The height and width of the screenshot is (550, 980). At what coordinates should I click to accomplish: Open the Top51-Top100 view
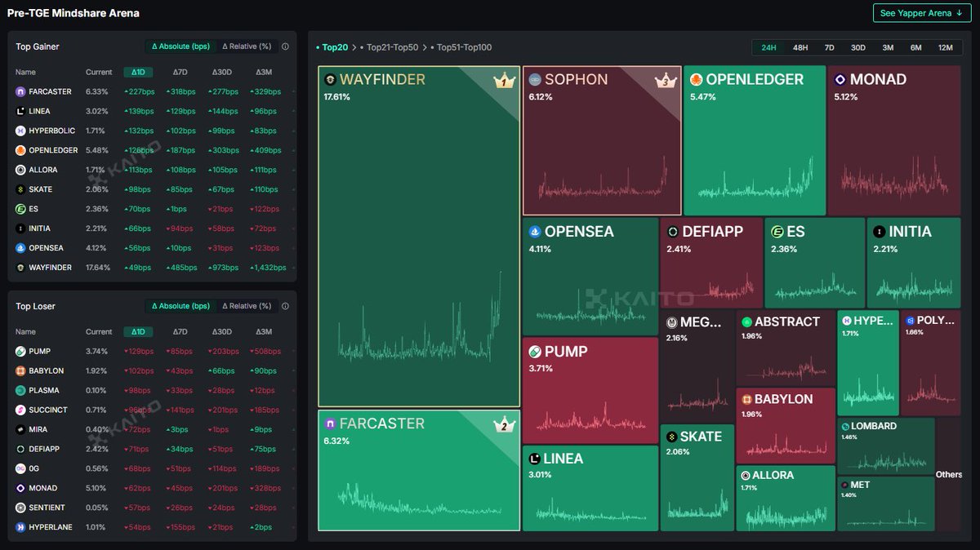click(x=466, y=47)
